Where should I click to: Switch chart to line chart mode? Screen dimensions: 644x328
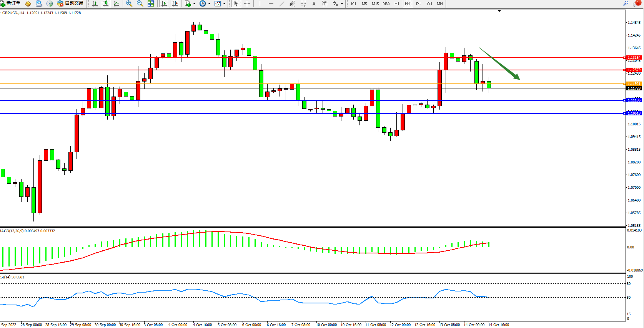pyautogui.click(x=116, y=3)
